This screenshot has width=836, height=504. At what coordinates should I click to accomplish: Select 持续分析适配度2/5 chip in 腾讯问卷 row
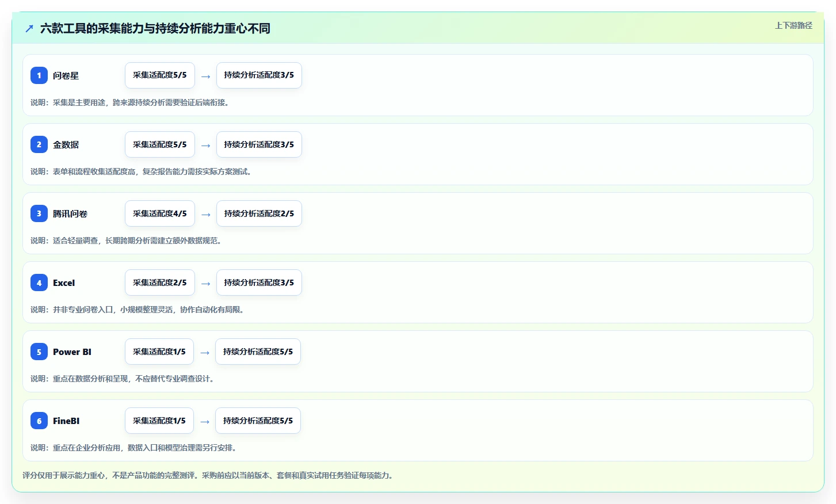click(x=259, y=213)
